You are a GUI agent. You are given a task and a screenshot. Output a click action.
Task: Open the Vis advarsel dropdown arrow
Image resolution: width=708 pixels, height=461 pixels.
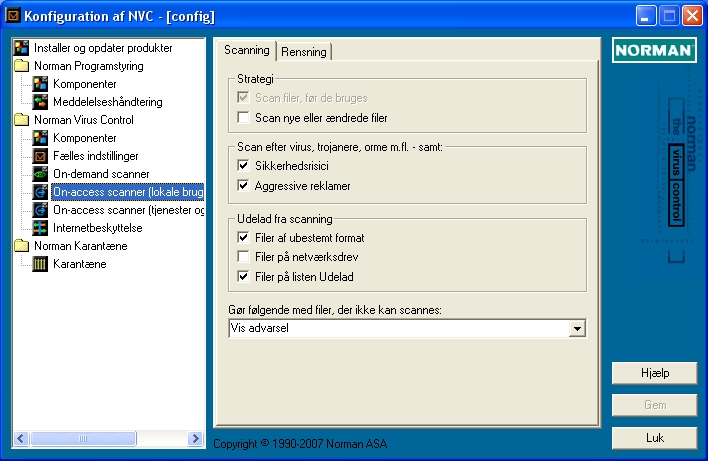pos(577,328)
